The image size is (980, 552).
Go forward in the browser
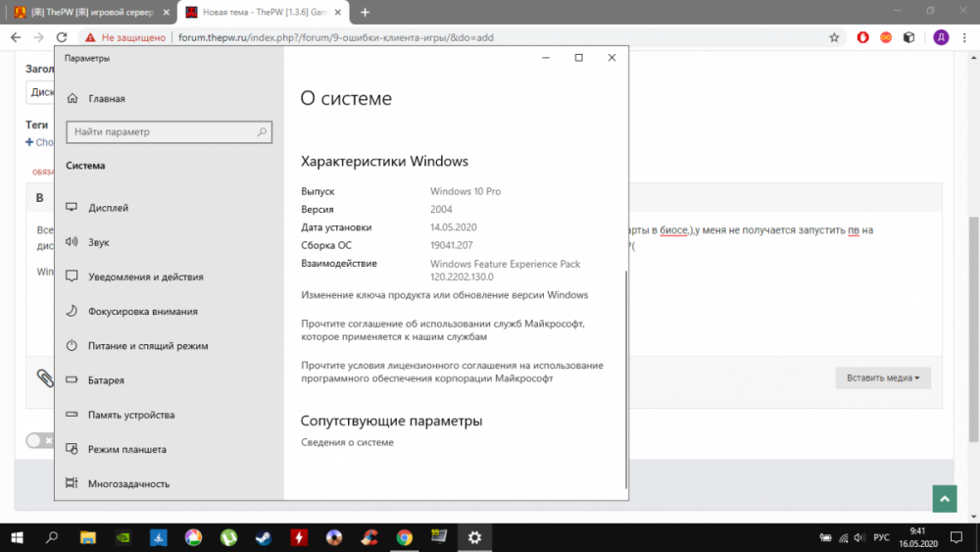coord(39,37)
